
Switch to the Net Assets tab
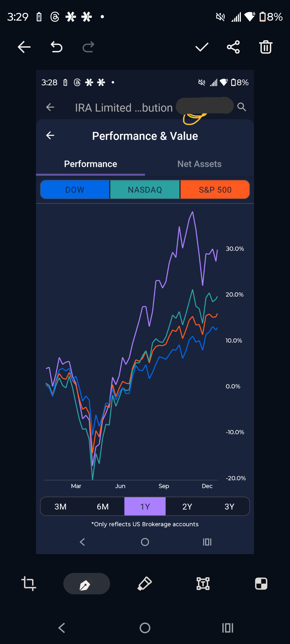tap(200, 164)
